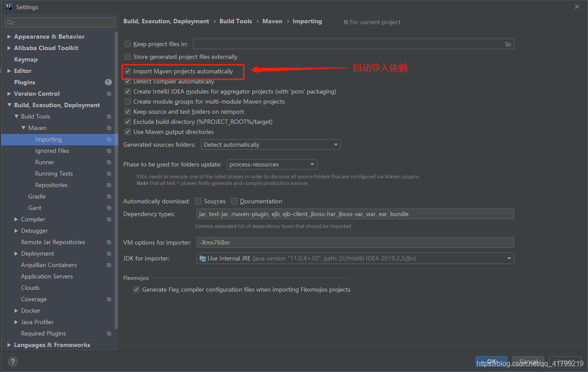Open the folder browse icon for project files
This screenshot has height=372, width=588.
coord(508,44)
